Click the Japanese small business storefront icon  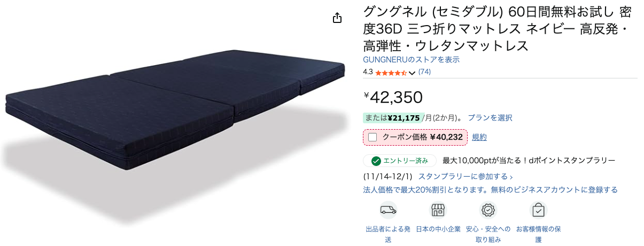click(x=438, y=210)
